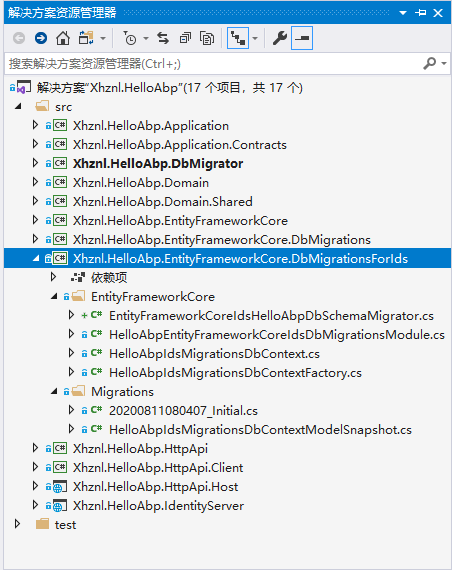Viewport: 452px width, 570px height.
Task: Click the Collapse All icon
Action: click(x=185, y=38)
